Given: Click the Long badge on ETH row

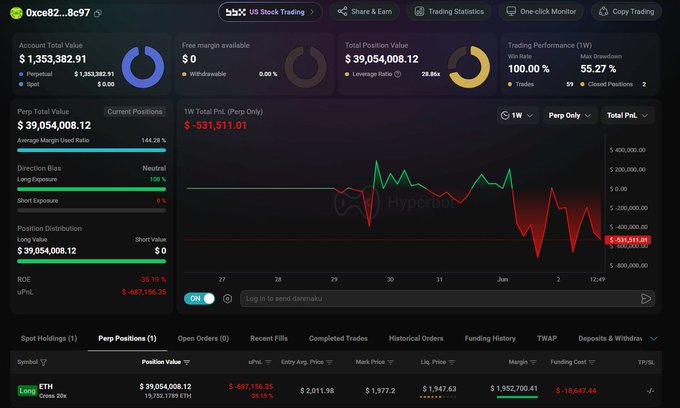Looking at the screenshot, I should click(x=27, y=391).
